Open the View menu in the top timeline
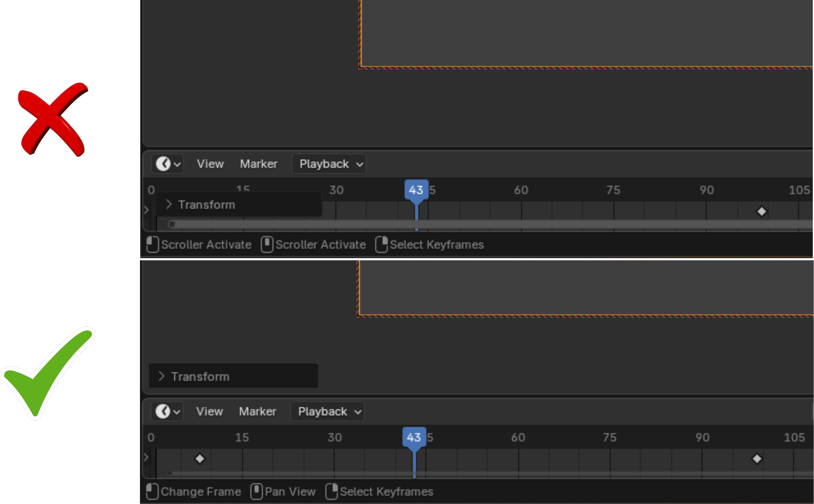This screenshot has width=814, height=504. (210, 164)
